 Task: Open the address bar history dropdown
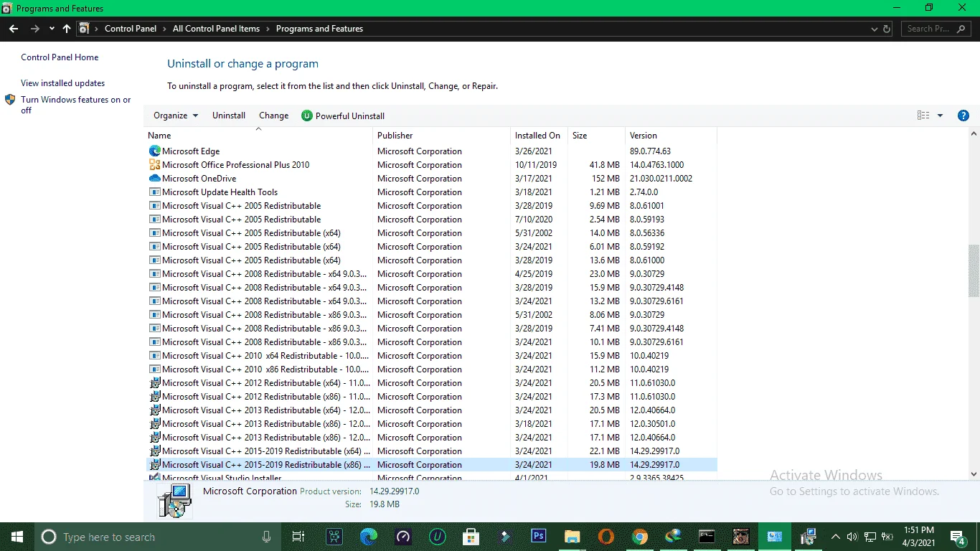point(874,29)
